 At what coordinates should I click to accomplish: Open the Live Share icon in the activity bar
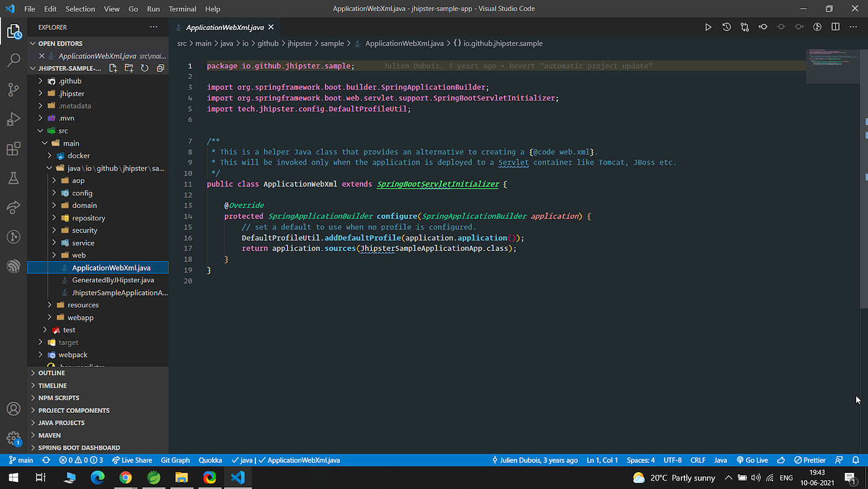(14, 207)
